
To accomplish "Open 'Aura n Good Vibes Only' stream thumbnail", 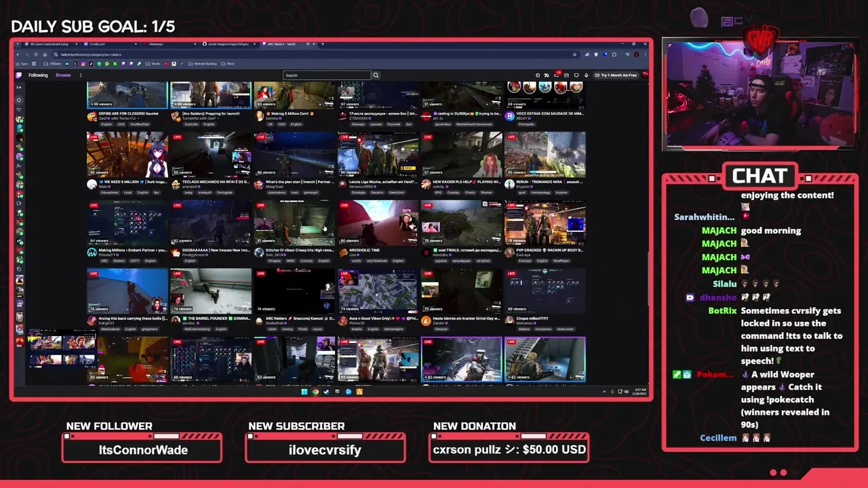I will click(378, 291).
